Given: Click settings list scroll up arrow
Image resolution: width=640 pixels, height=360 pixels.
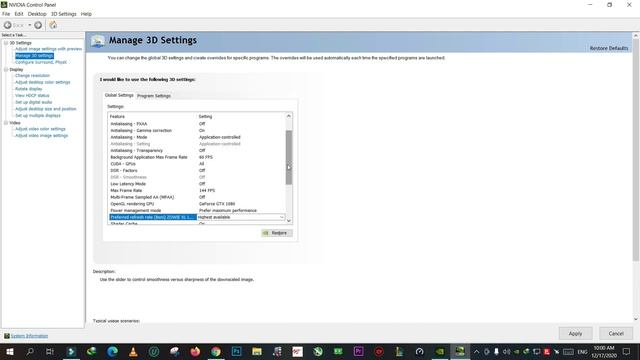Looking at the screenshot, I should pos(289,116).
